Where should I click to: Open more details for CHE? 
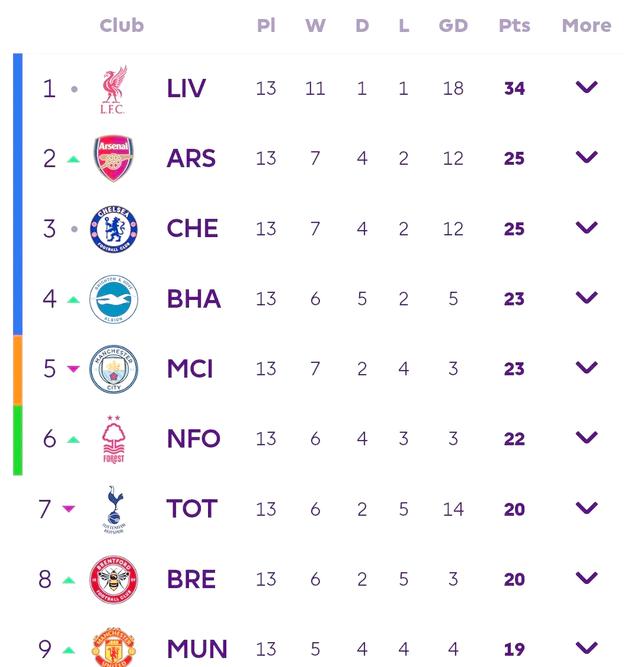click(x=587, y=228)
